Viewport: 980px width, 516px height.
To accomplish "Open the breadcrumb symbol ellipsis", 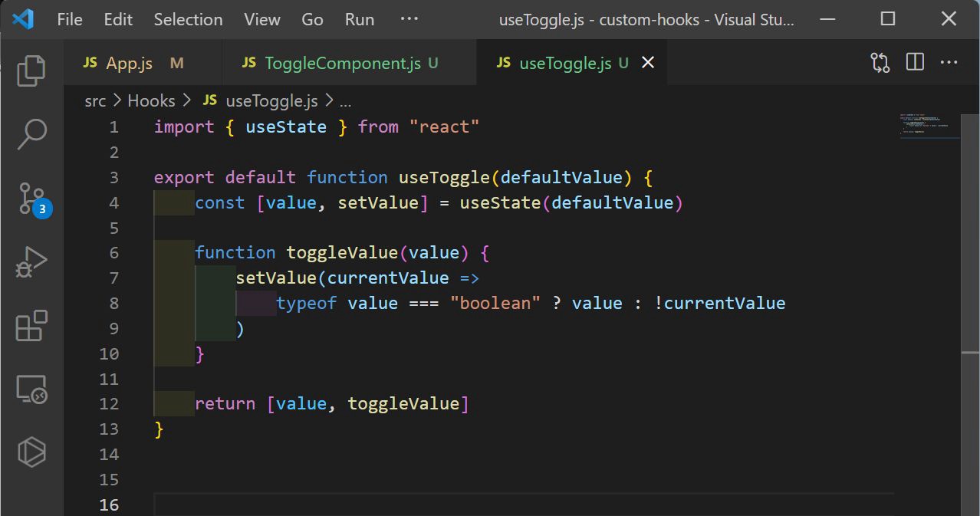I will point(345,101).
